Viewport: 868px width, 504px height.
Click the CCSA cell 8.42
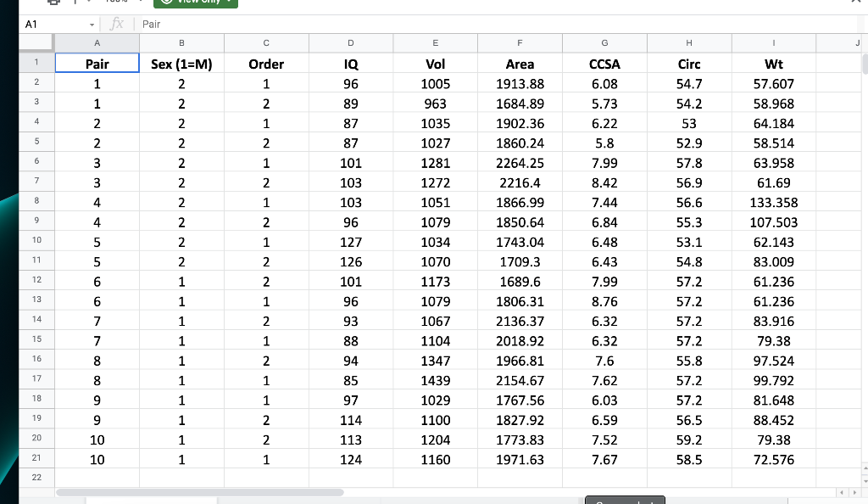604,182
